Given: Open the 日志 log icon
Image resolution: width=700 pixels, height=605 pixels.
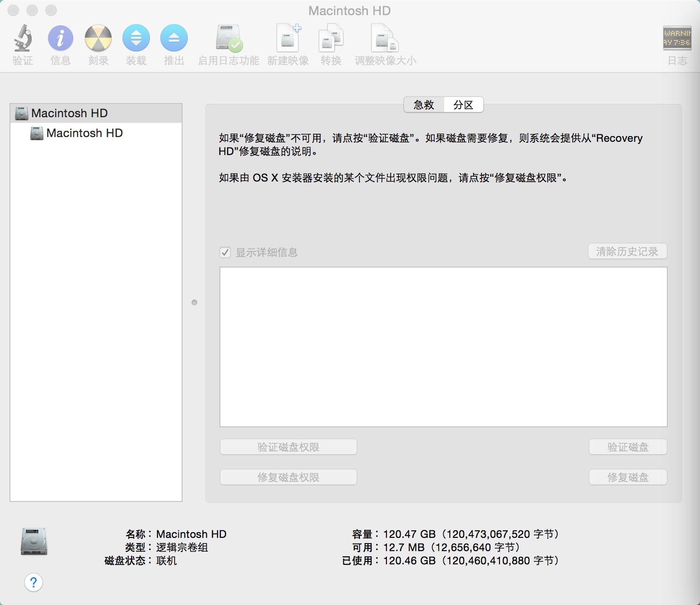Looking at the screenshot, I should pyautogui.click(x=677, y=38).
